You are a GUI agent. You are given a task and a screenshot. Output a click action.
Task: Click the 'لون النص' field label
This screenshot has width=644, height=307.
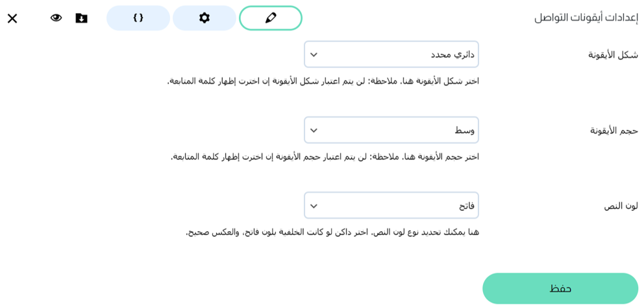coord(621,206)
